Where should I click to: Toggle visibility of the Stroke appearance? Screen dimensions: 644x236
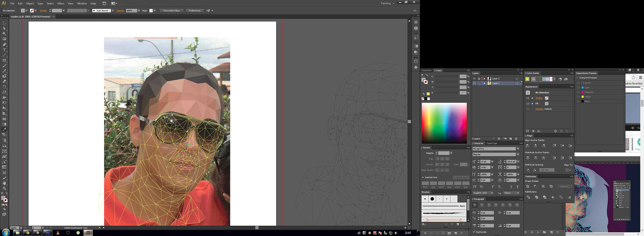pos(528,98)
